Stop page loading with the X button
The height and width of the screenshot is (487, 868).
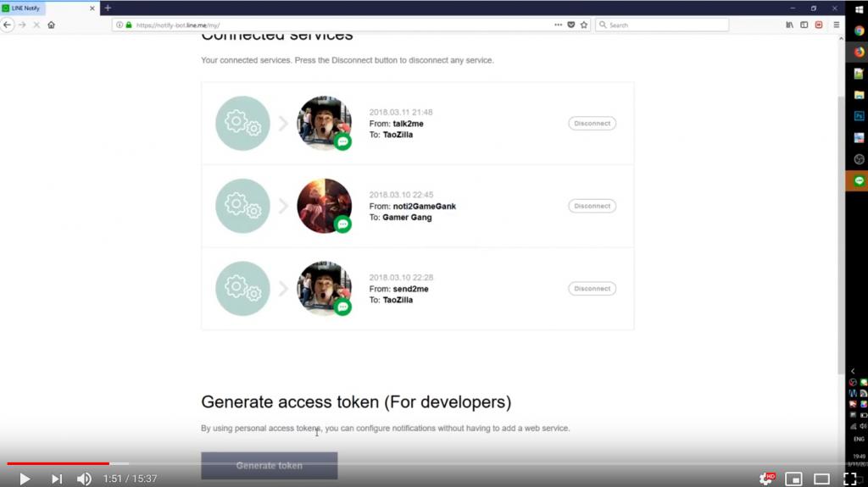click(x=36, y=25)
